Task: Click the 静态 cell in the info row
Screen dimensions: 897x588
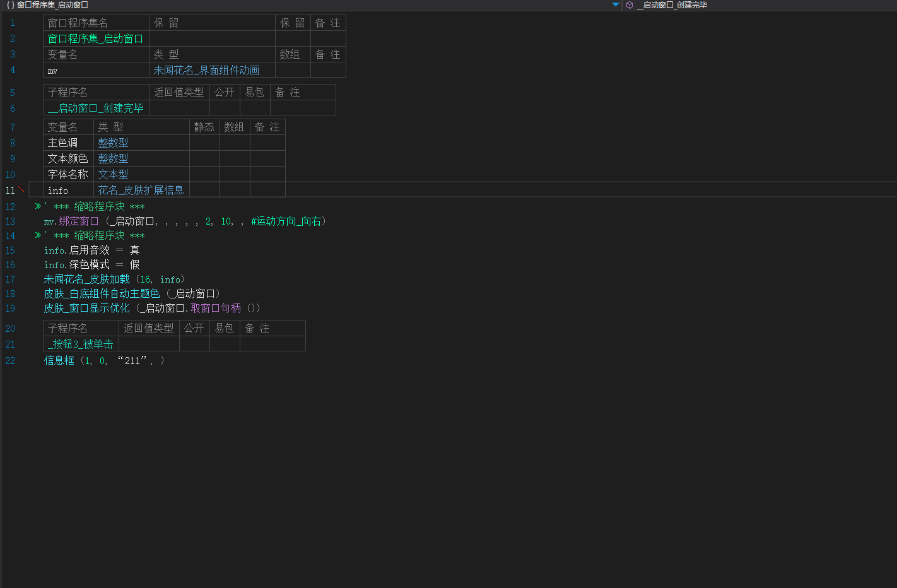Action: coord(204,190)
